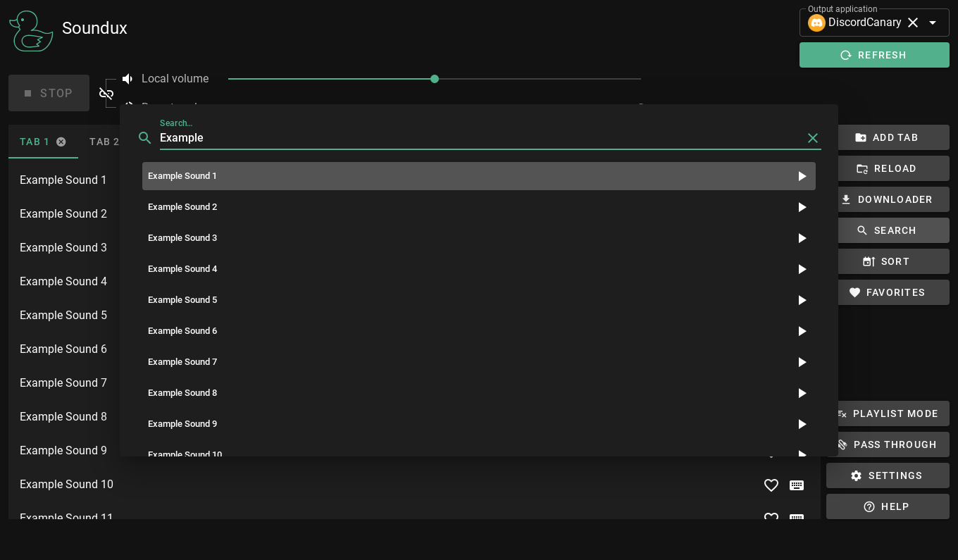Select Example Sound 10 in Tab 1 list
This screenshot has height=560, width=958.
coord(414,485)
